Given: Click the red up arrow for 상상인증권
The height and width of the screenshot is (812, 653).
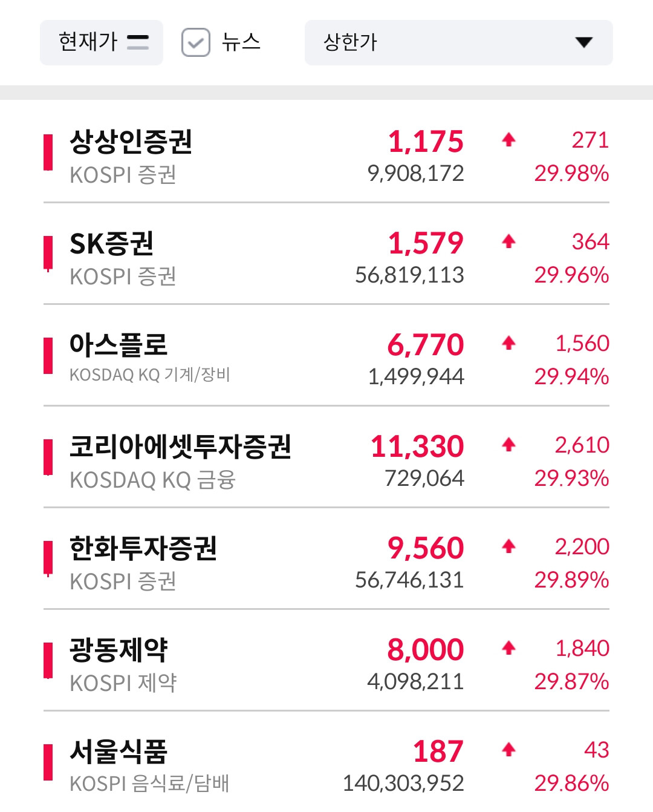Looking at the screenshot, I should click(x=508, y=140).
